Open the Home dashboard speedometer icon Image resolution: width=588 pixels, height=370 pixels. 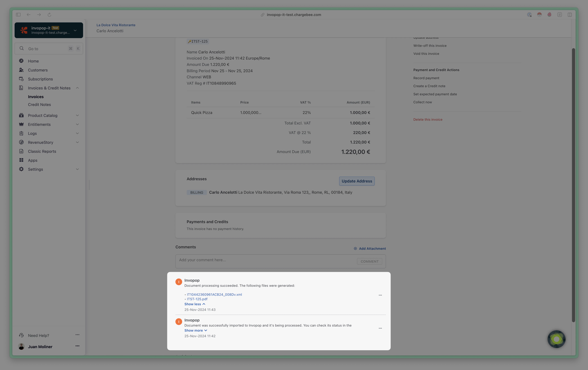click(x=21, y=61)
